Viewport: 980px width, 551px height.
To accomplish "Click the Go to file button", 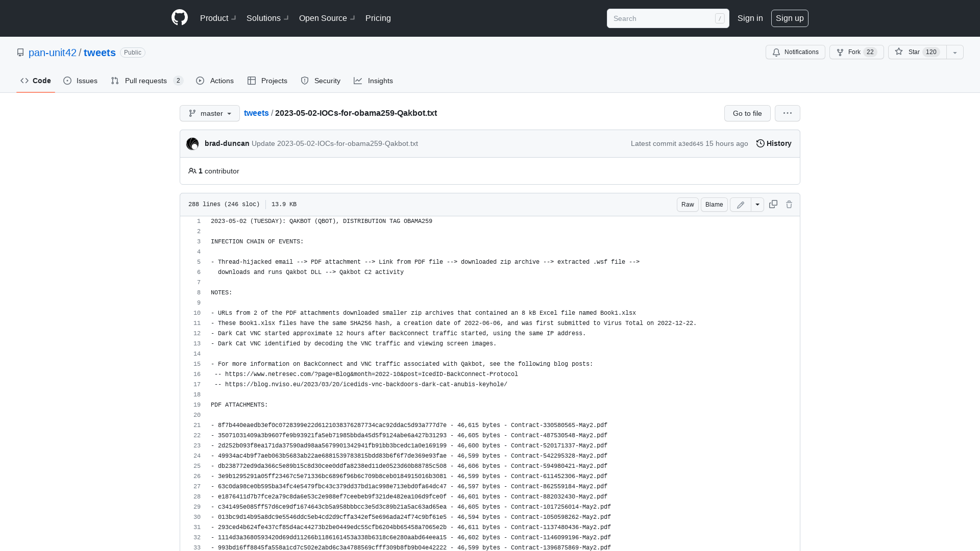I will coord(747,113).
